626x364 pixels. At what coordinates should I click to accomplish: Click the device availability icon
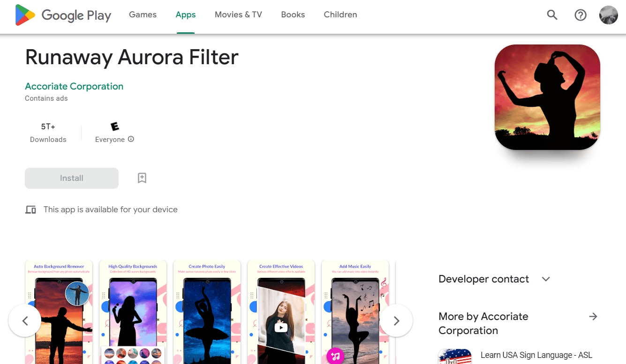pos(30,210)
